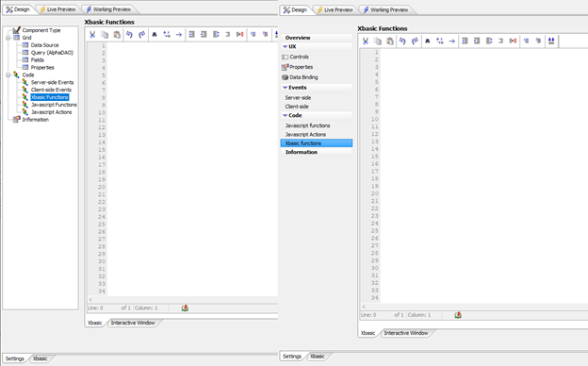Collapse the Grid node in the component tree
The height and width of the screenshot is (366, 588).
(x=8, y=38)
